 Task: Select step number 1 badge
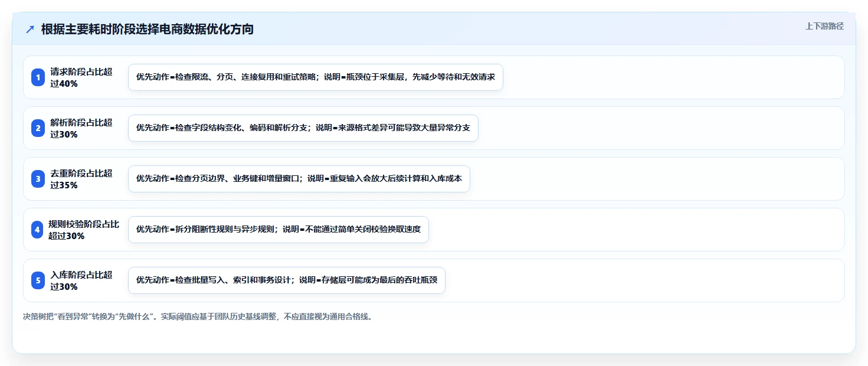tap(38, 77)
